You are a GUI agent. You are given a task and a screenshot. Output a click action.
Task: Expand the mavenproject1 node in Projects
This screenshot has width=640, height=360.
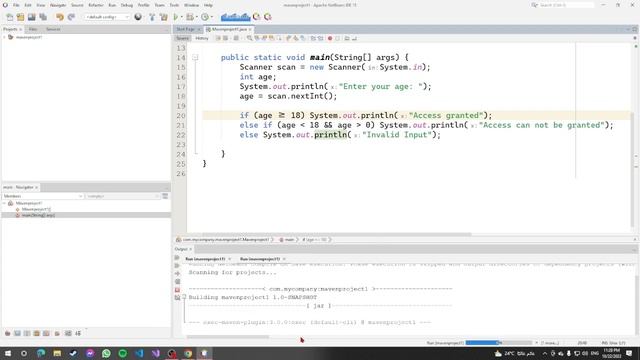[4, 37]
